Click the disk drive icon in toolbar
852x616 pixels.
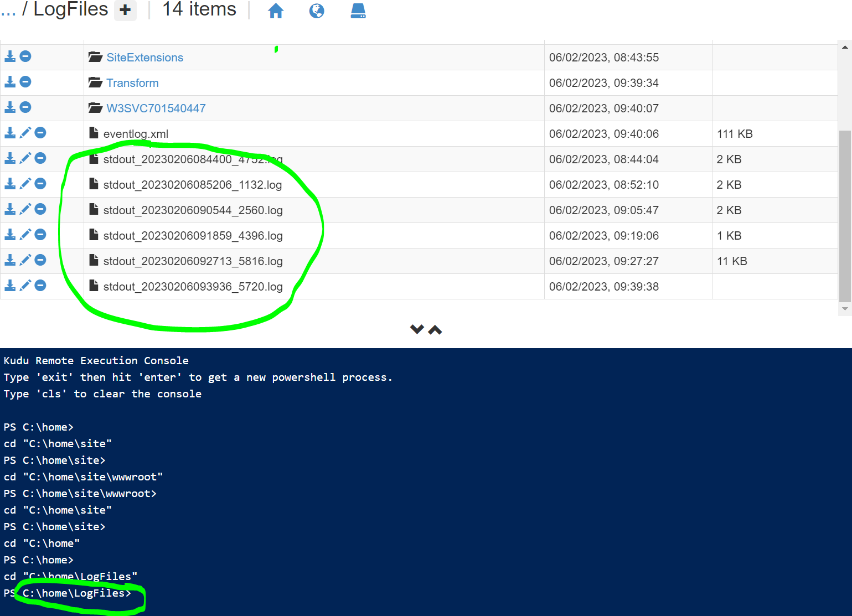[x=358, y=11]
